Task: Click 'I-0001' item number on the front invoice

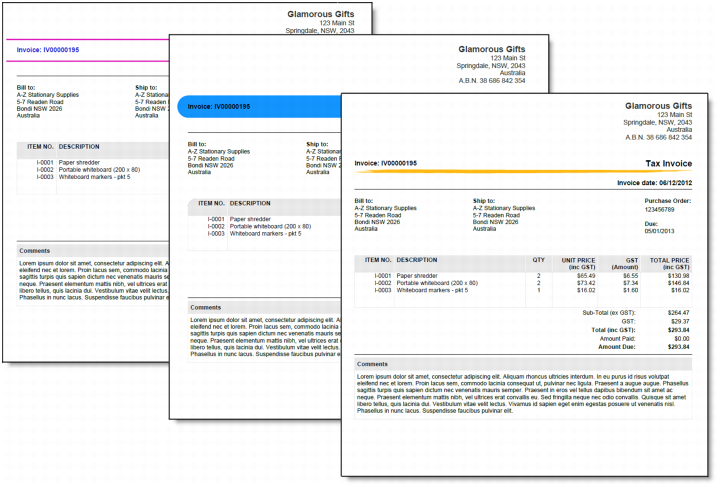Action: click(383, 276)
